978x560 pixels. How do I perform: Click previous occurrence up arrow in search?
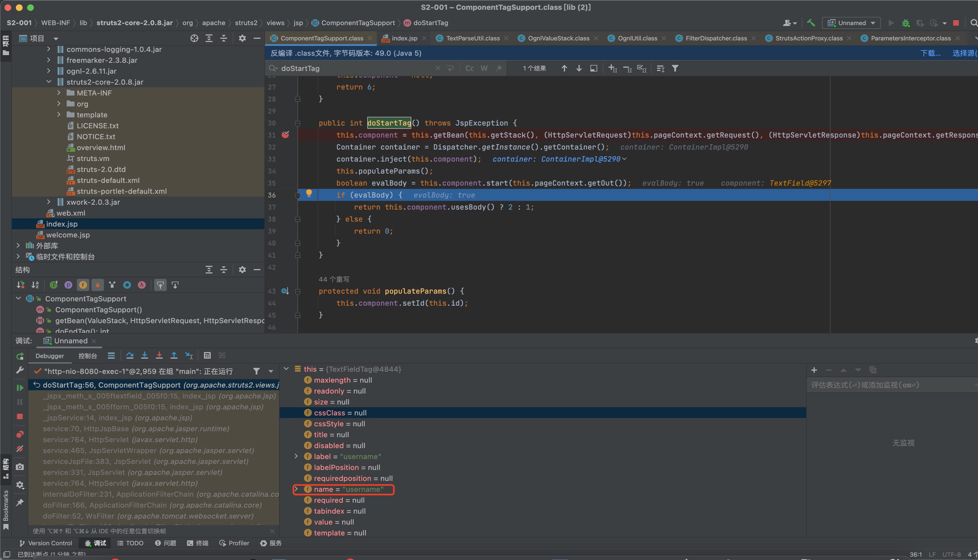(x=564, y=68)
